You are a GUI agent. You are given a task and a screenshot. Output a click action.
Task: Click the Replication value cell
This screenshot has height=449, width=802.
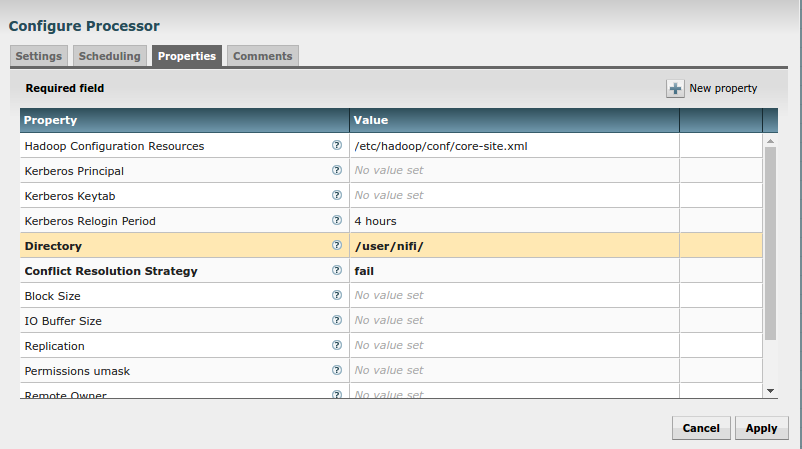(x=514, y=346)
